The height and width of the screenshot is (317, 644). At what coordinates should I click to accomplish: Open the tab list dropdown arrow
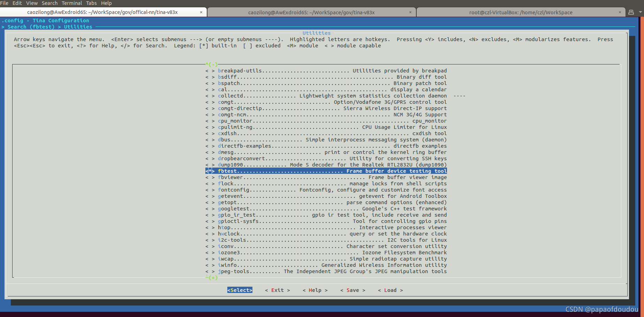point(641,12)
